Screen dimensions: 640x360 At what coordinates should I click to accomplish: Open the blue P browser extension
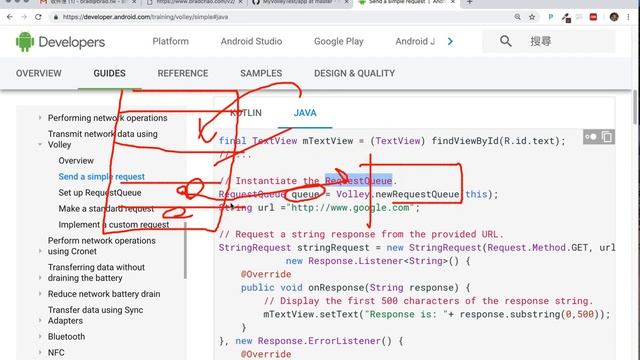(x=551, y=17)
